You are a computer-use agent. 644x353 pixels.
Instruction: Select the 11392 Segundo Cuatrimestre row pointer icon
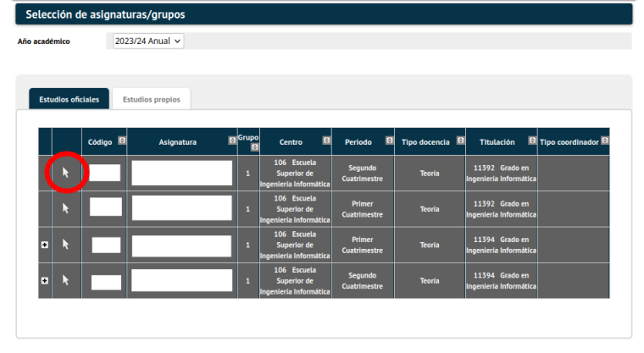66,173
